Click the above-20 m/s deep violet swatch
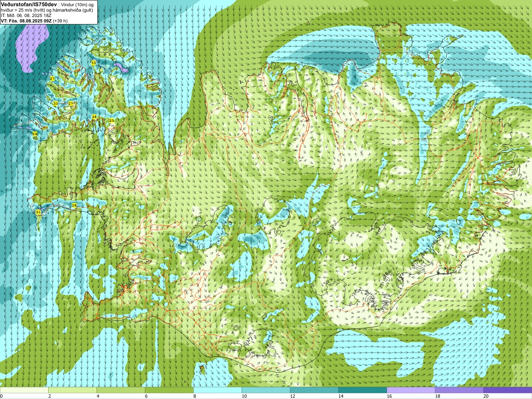The width and height of the screenshot is (532, 399). (x=507, y=390)
